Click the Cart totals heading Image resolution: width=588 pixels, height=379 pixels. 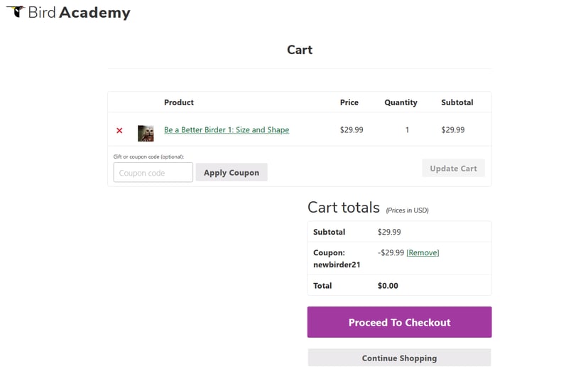[344, 208]
